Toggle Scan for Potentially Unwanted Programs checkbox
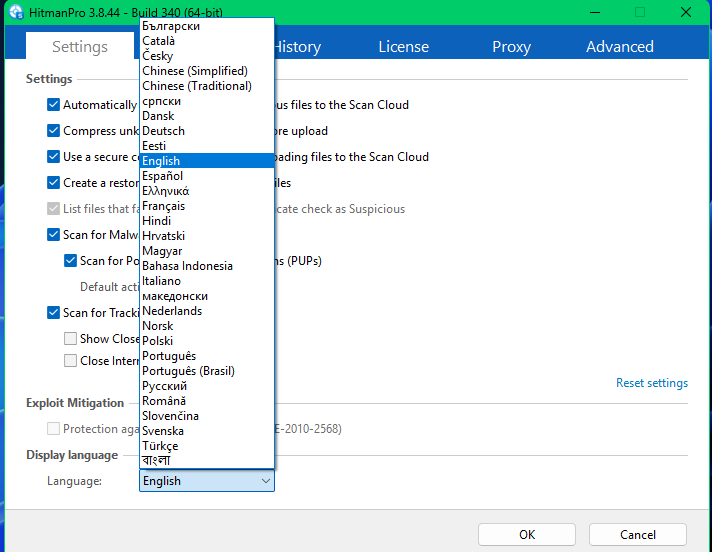 tap(70, 261)
